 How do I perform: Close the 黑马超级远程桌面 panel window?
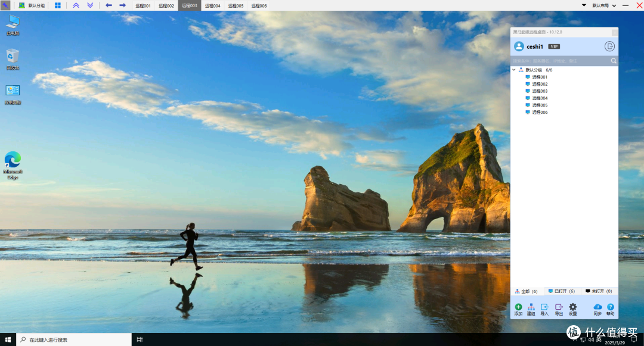click(614, 32)
